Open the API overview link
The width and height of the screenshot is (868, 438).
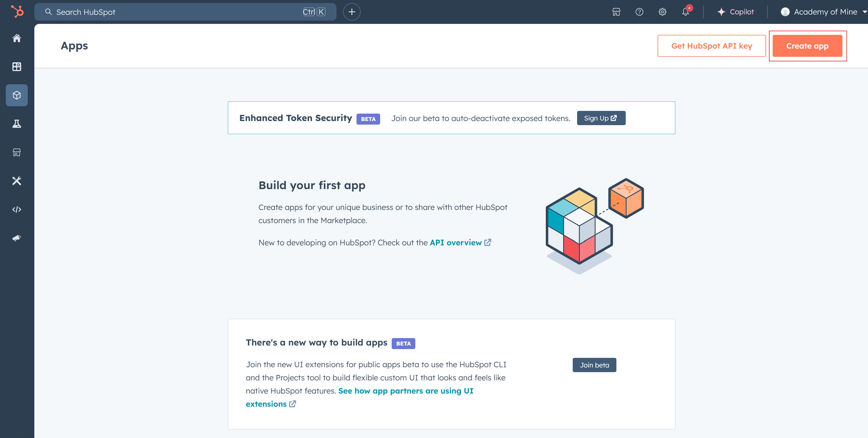tap(456, 242)
